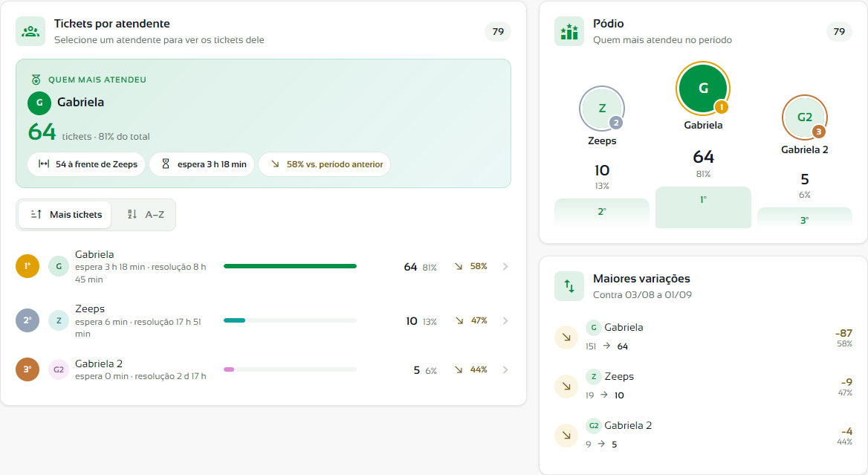Click the Gabriela 2 G2 avatar on the podium
The image size is (868, 475).
[x=804, y=117]
